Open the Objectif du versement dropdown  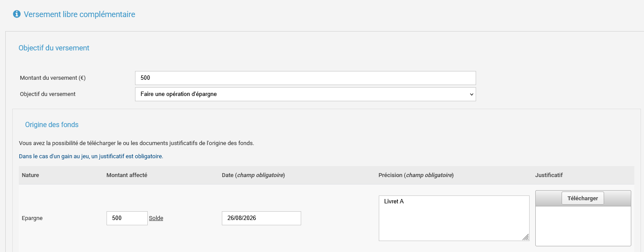(305, 94)
